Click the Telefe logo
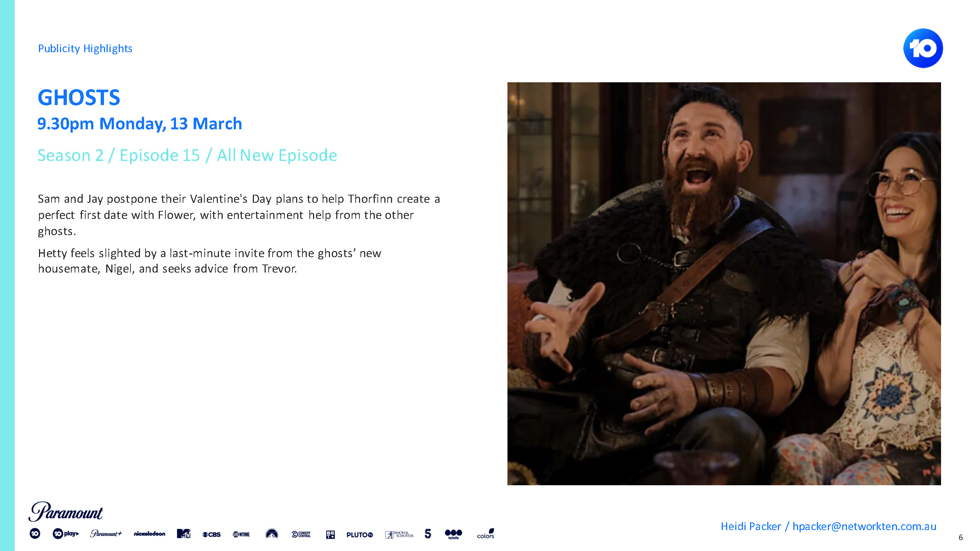The height and width of the screenshot is (551, 980). pos(453,534)
